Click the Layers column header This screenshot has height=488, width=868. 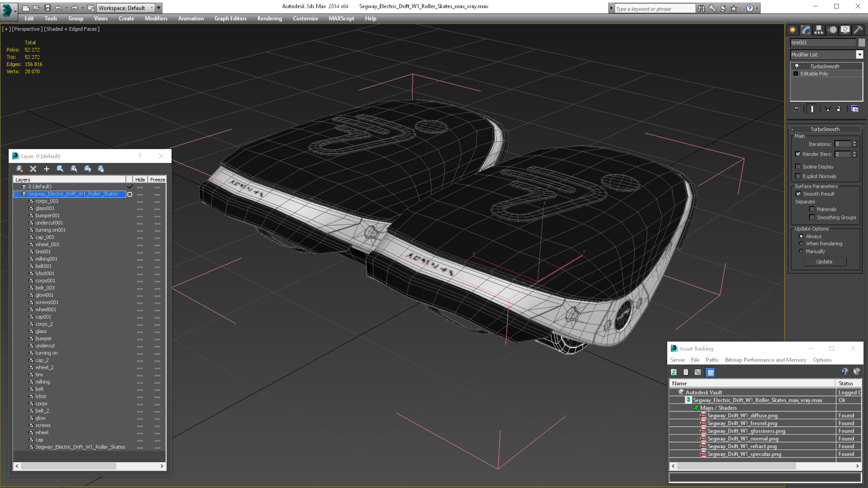[x=69, y=180]
